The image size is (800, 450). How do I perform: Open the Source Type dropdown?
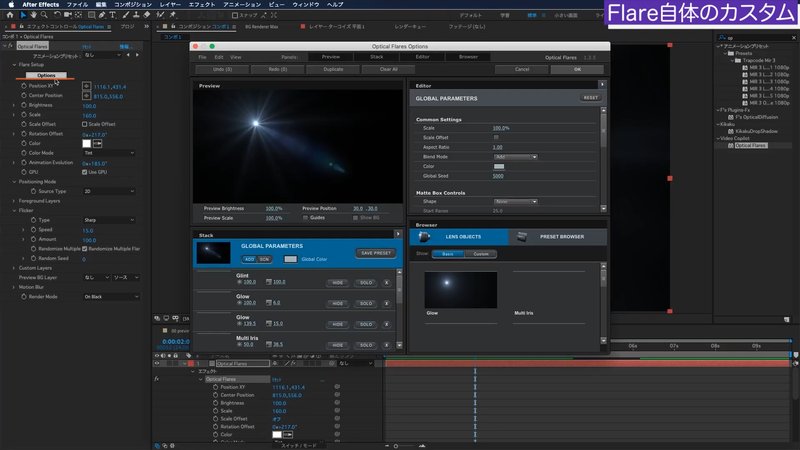[109, 191]
